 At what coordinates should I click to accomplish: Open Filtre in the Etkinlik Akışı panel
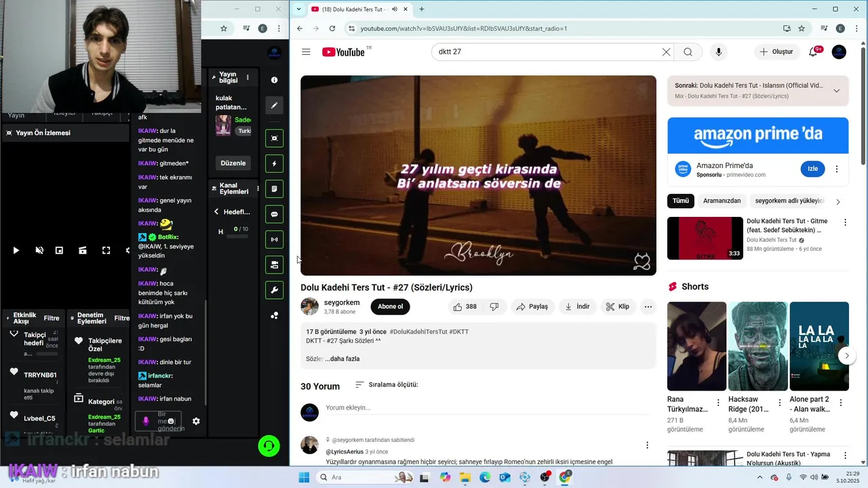(x=52, y=318)
